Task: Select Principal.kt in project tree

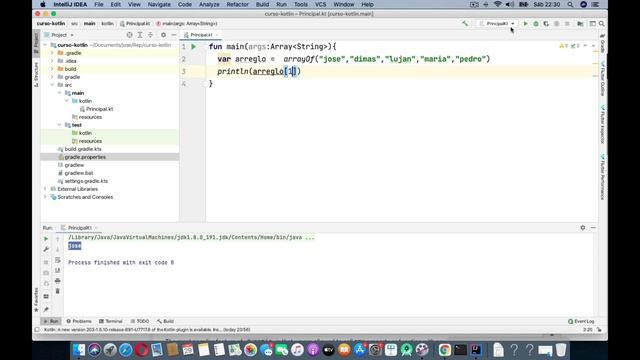Action: coord(96,109)
